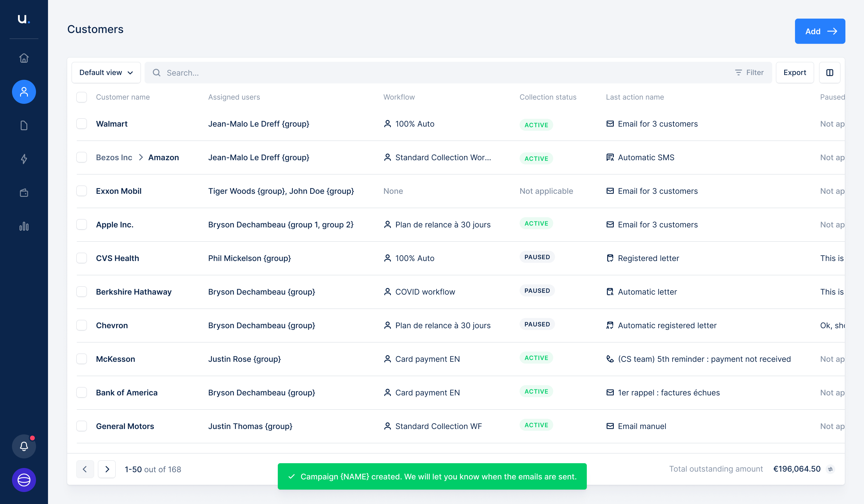Image resolution: width=864 pixels, height=504 pixels.
Task: Sort by the Customer name column header
Action: click(x=123, y=97)
